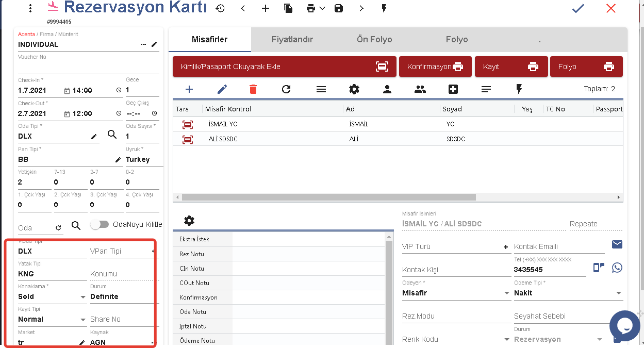Screen dimensions: 644x348
Task: Click the email envelope icon
Action: (617, 244)
